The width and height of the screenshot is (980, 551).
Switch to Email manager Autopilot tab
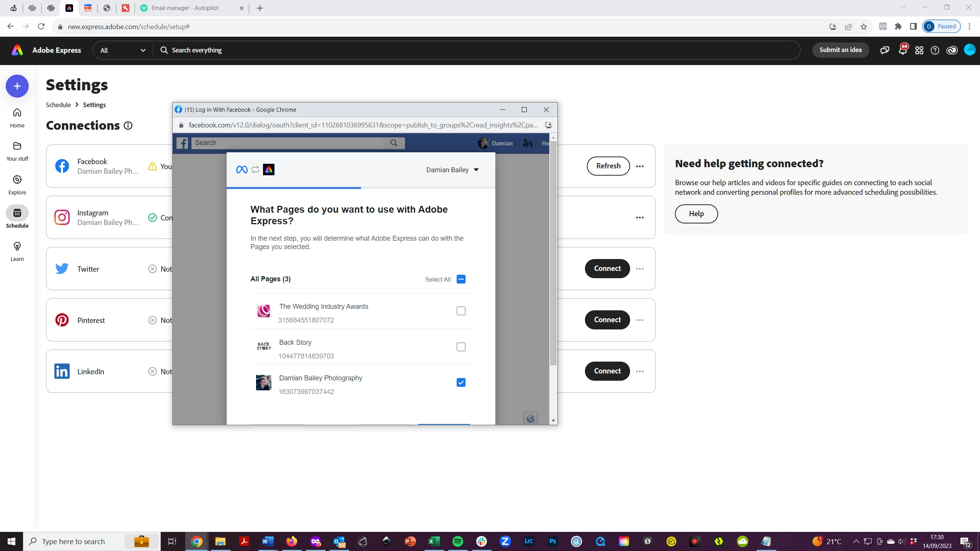pos(185,8)
